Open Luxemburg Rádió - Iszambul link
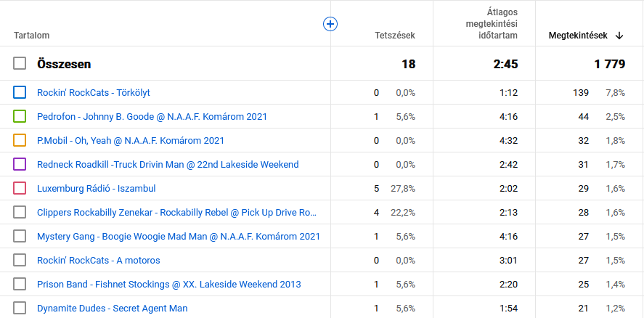644x318 pixels. pos(96,188)
